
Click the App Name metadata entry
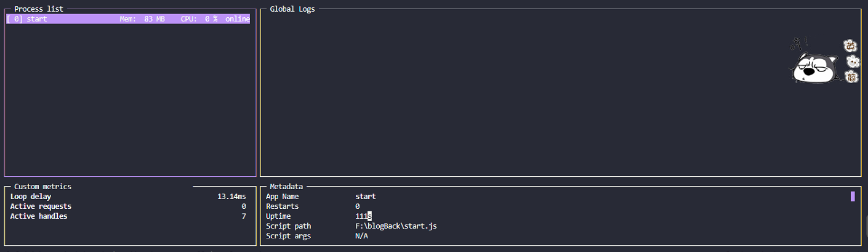tap(282, 197)
